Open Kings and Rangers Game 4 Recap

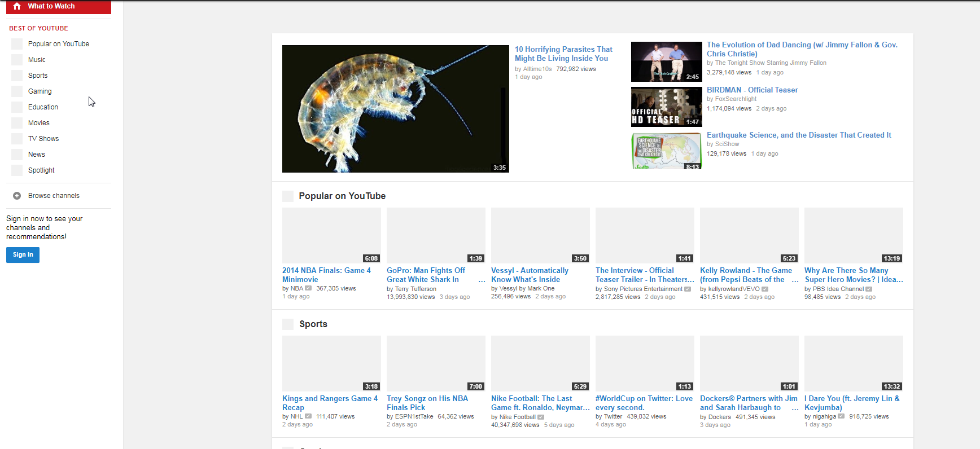[330, 403]
